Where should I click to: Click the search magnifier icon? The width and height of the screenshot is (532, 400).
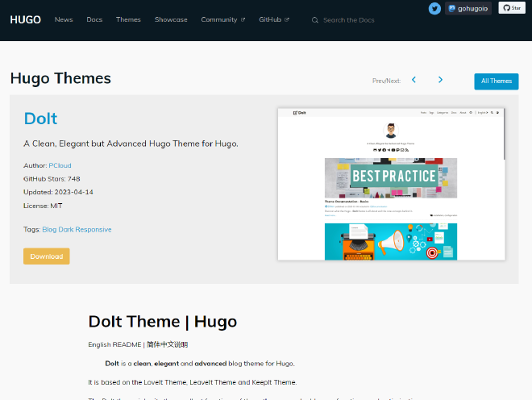point(315,20)
